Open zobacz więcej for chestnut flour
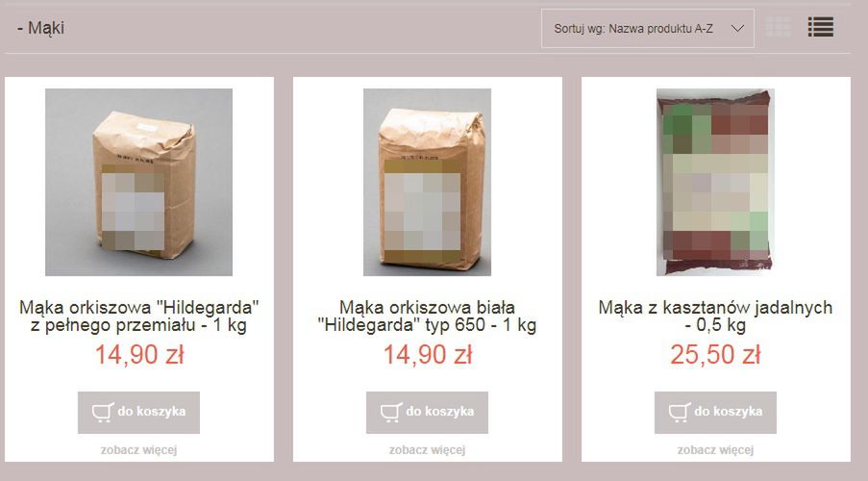 coord(715,450)
